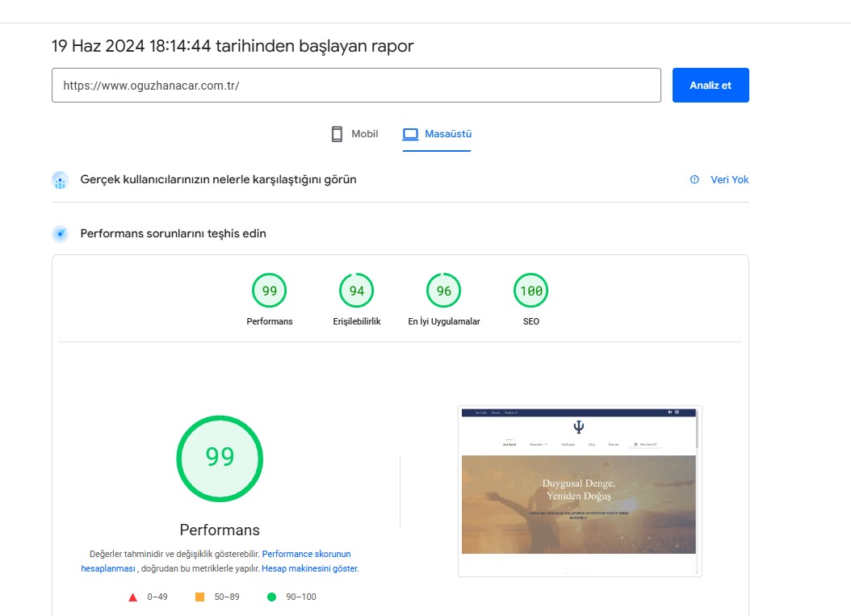
Task: Click the red triangle 0–49 legend icon
Action: (133, 597)
